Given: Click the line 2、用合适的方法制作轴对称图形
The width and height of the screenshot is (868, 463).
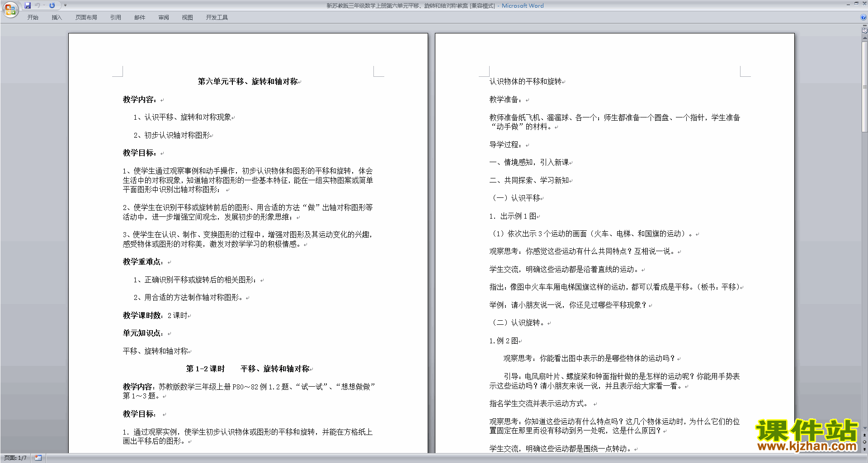Looking at the screenshot, I should click(190, 297).
